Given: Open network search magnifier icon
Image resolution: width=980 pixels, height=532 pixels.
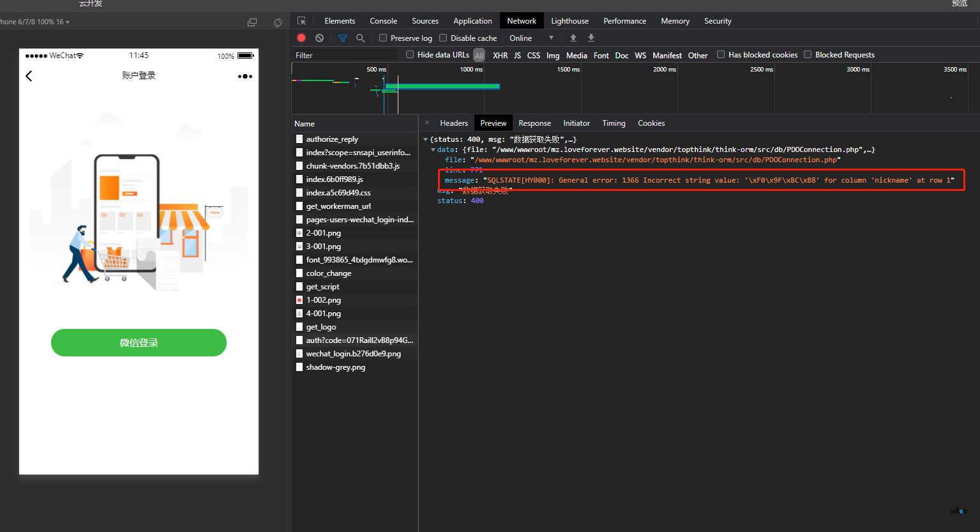Looking at the screenshot, I should 360,38.
